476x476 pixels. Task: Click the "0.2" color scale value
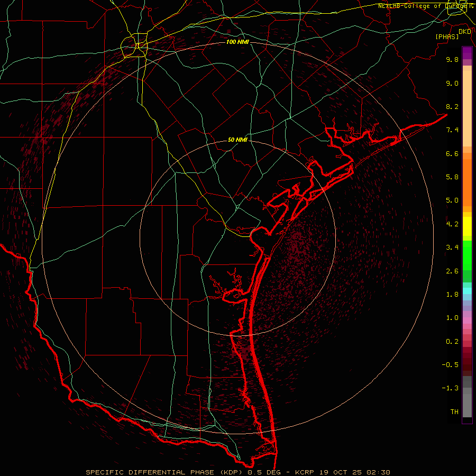(x=452, y=342)
